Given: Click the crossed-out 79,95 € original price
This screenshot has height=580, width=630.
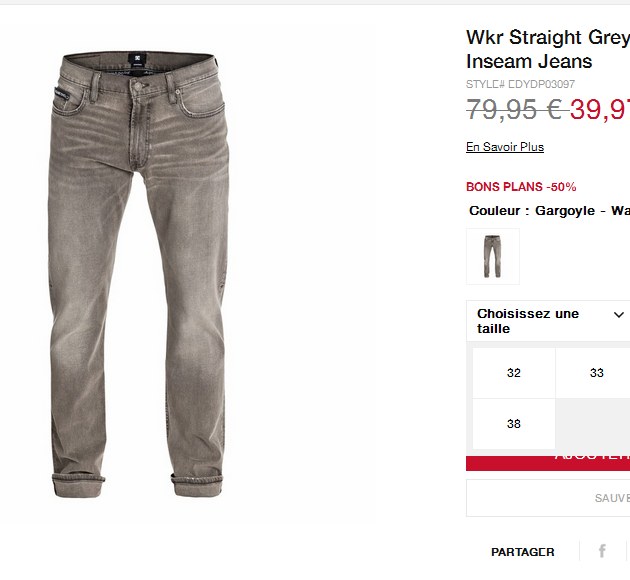Looking at the screenshot, I should tap(517, 109).
